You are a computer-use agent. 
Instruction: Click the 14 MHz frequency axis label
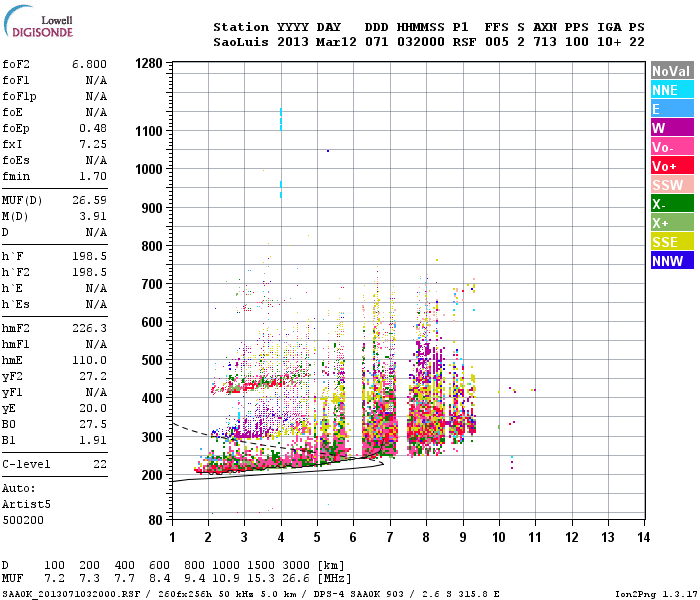643,537
